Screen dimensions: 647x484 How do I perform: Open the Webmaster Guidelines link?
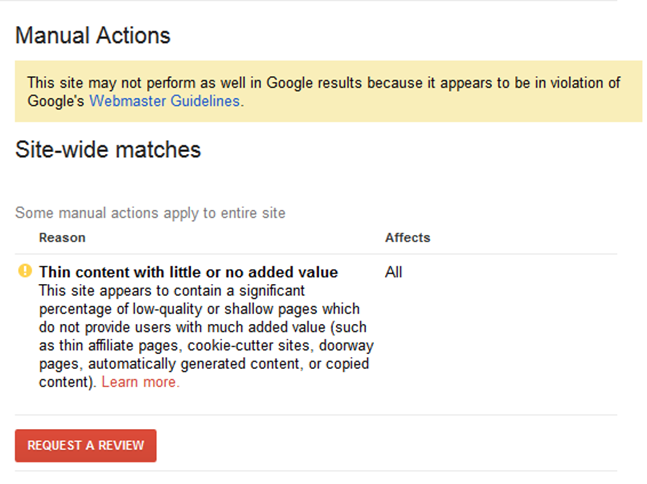click(x=165, y=101)
